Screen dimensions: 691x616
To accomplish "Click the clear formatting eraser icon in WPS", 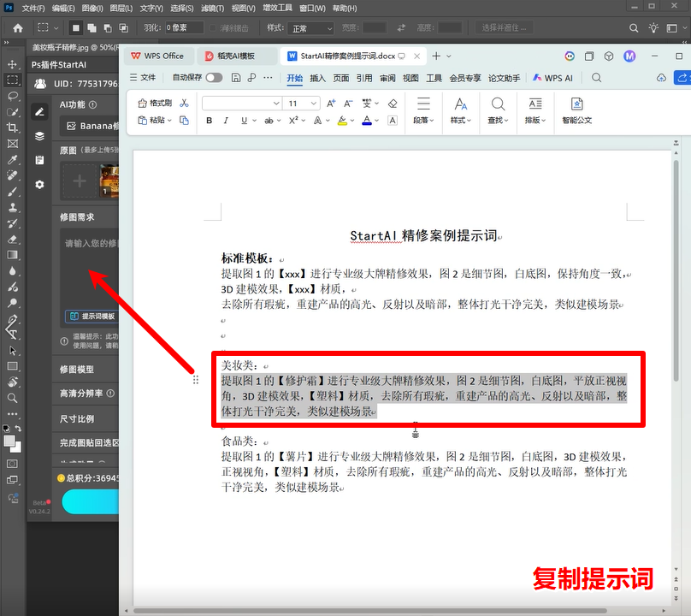I will click(x=393, y=104).
